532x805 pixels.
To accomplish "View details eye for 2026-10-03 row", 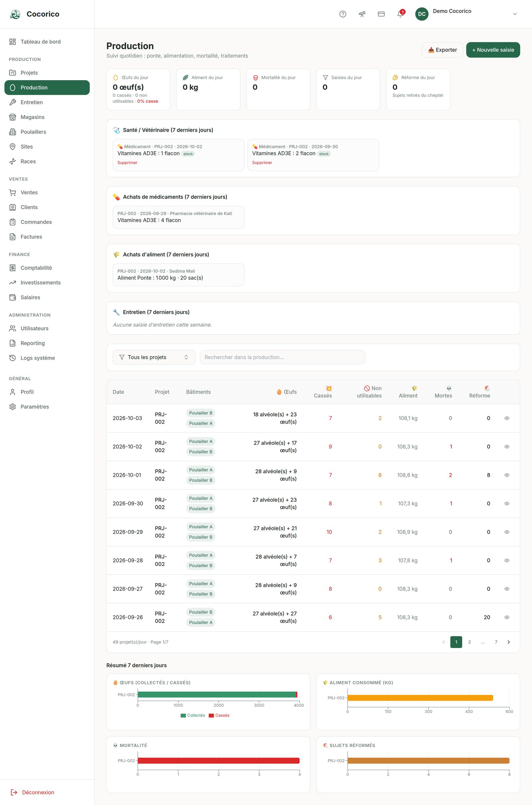I will (506, 418).
